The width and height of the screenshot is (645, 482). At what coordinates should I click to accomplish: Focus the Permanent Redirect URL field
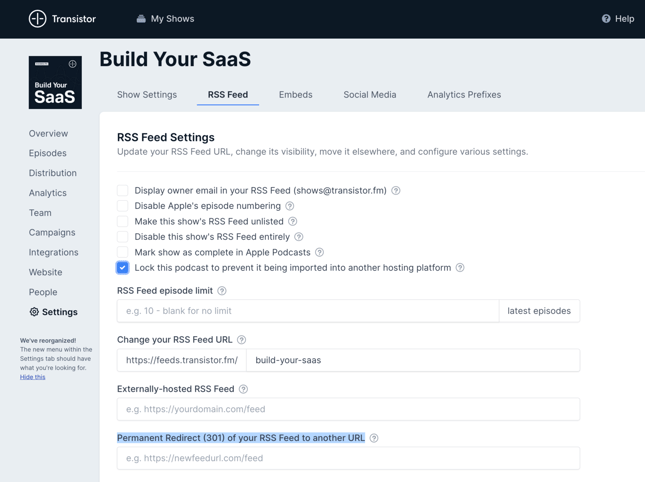click(348, 458)
